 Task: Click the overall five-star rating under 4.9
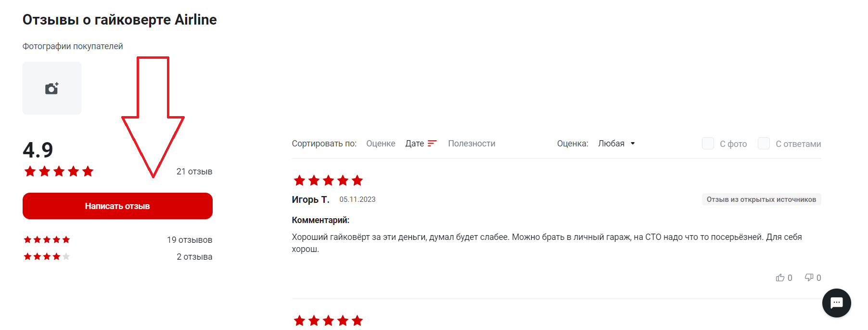tap(59, 172)
